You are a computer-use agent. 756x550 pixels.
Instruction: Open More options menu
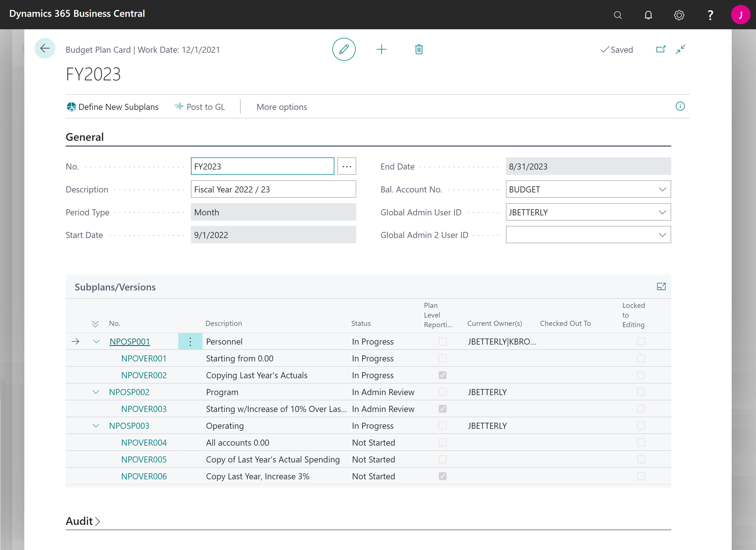point(282,107)
